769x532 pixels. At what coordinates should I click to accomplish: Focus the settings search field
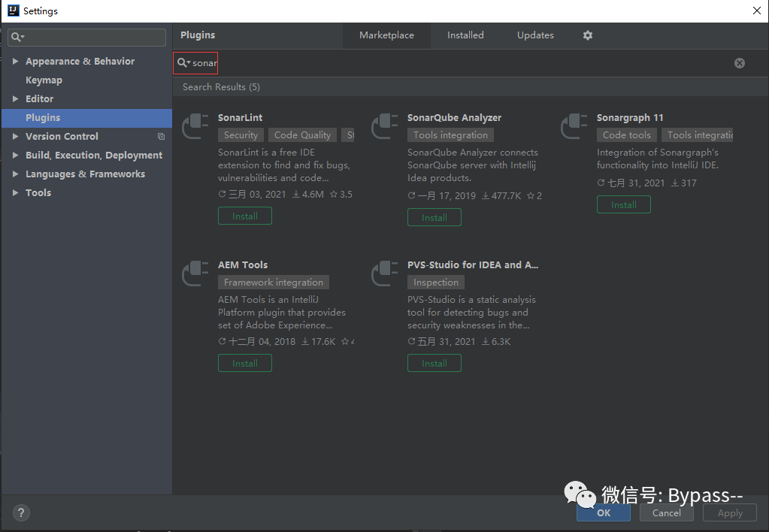pos(86,38)
